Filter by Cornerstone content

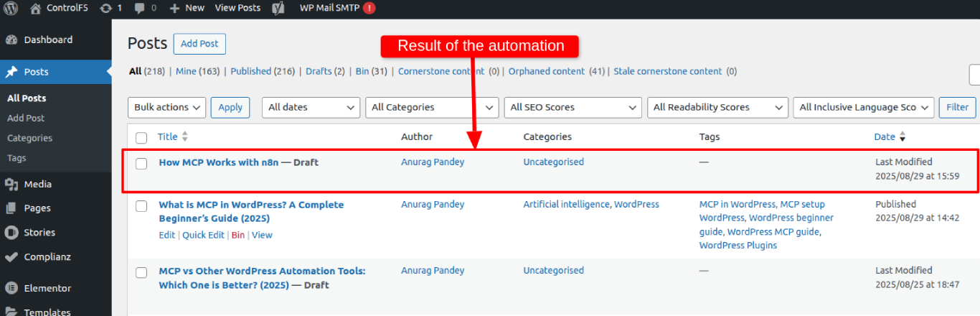tap(441, 71)
